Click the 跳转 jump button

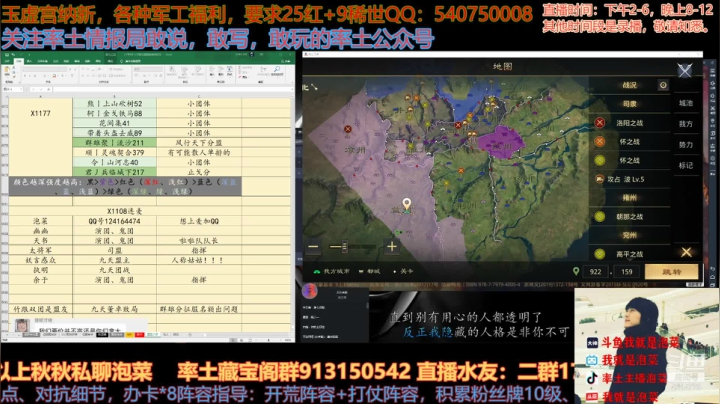click(671, 272)
